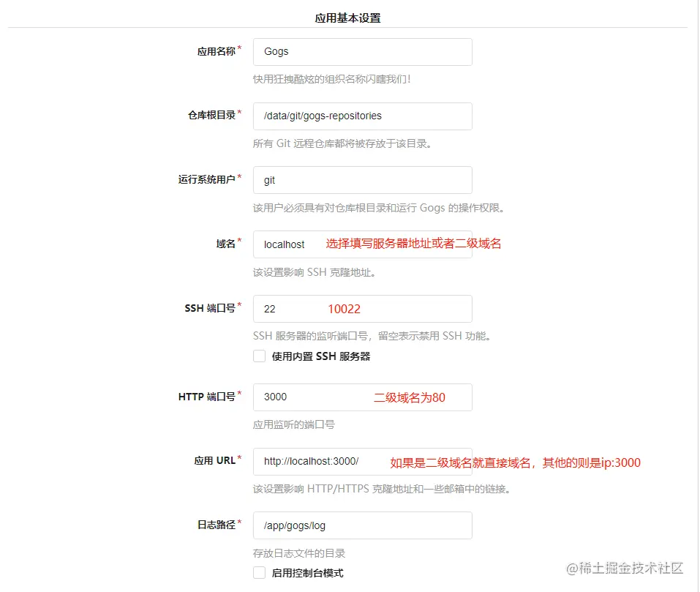The image size is (700, 592).
Task: Click the 日志路径 label
Action: 217,525
